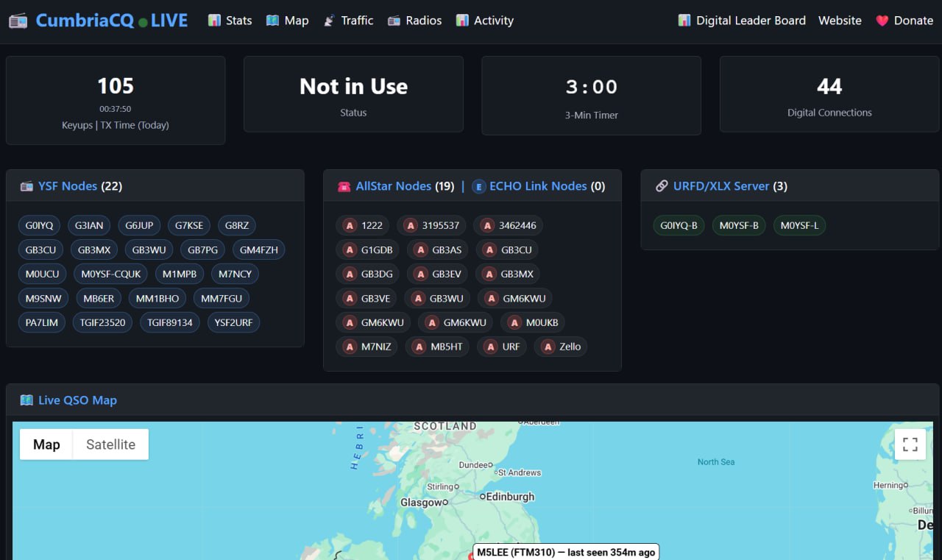Click AllStar node M0UKB icon

tap(515, 322)
